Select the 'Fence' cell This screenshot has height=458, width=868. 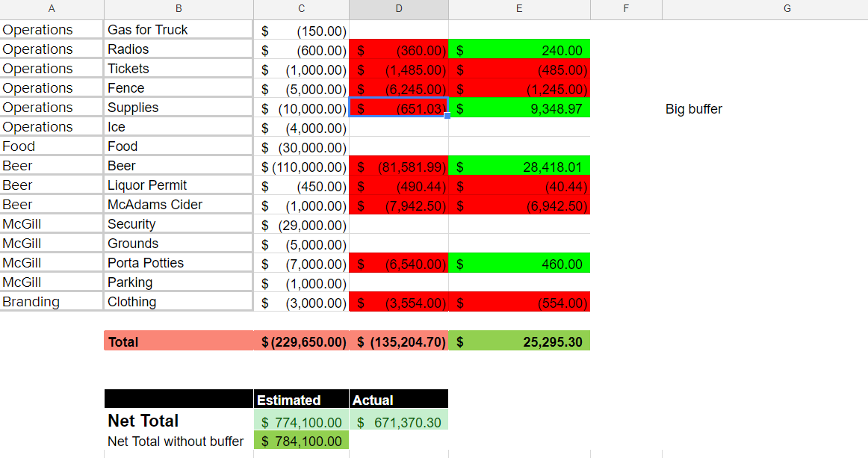(179, 88)
